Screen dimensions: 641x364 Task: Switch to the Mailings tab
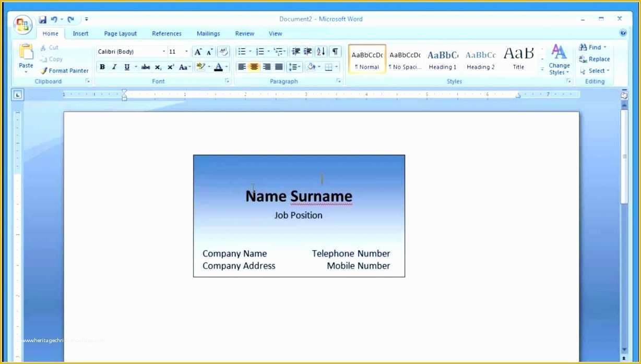[x=208, y=33]
